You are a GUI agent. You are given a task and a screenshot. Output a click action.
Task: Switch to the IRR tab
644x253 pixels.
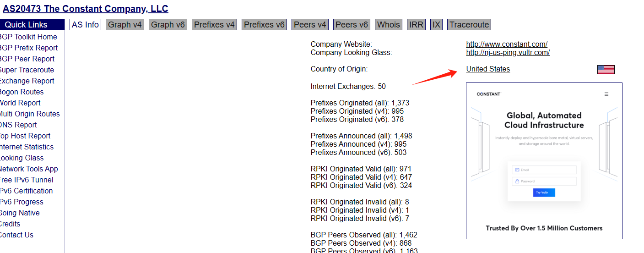click(416, 25)
